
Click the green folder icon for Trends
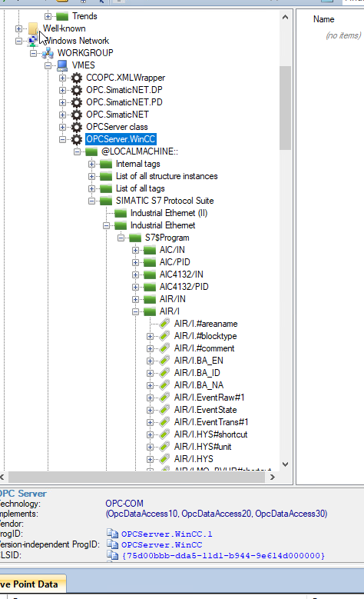point(62,16)
